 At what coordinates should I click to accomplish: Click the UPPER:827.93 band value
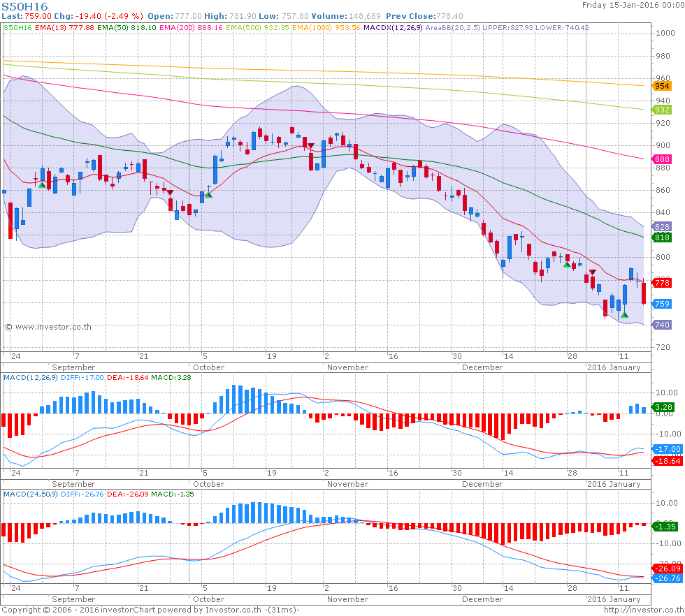pyautogui.click(x=507, y=27)
